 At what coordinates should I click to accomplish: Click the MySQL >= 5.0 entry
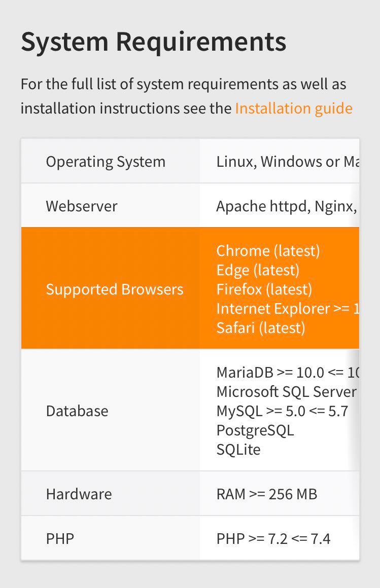[282, 411]
